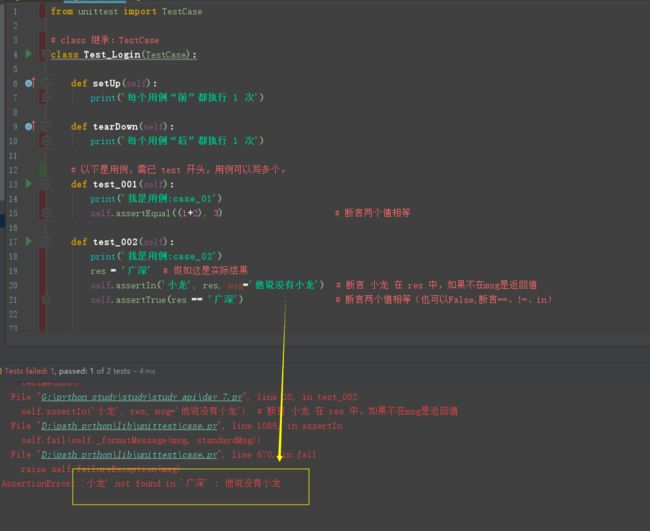Run the Test_Login class from the gutter
Image resolution: width=650 pixels, height=531 pixels.
[x=29, y=54]
